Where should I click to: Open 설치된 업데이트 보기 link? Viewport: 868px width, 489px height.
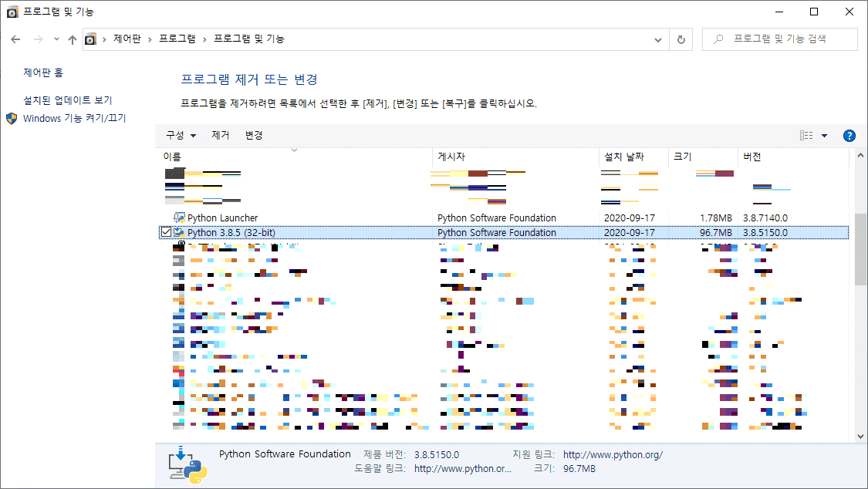[x=68, y=100]
